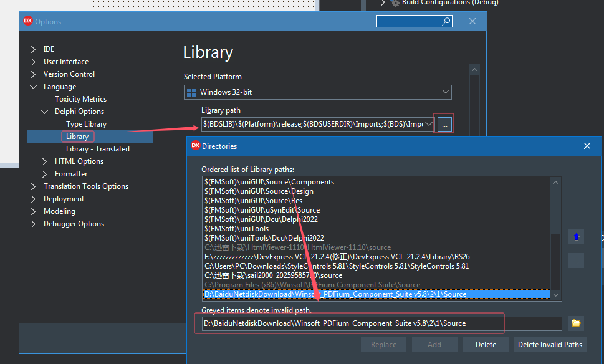Screen dimensions: 604x364
Task: Click the search magnifier icon in Options
Action: pos(446,21)
